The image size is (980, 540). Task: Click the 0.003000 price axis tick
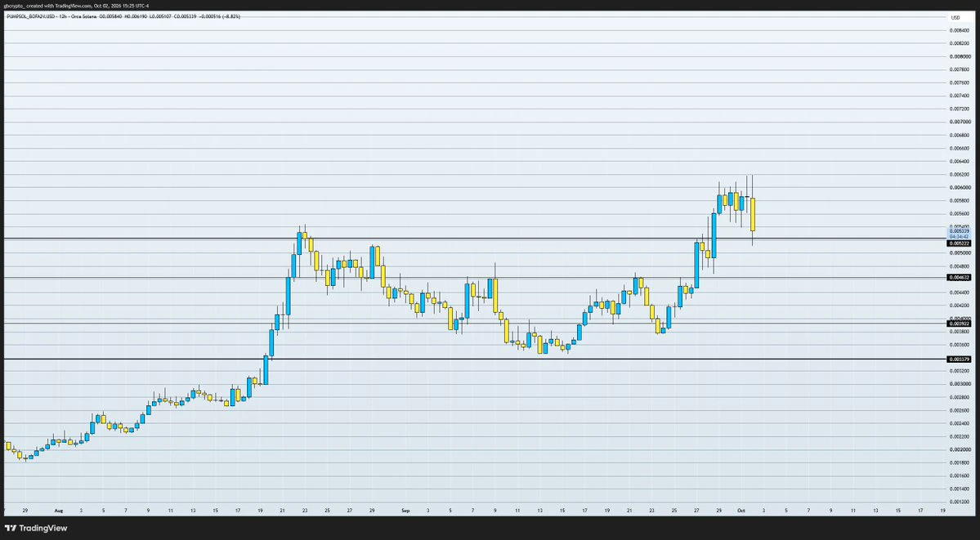tap(959, 384)
